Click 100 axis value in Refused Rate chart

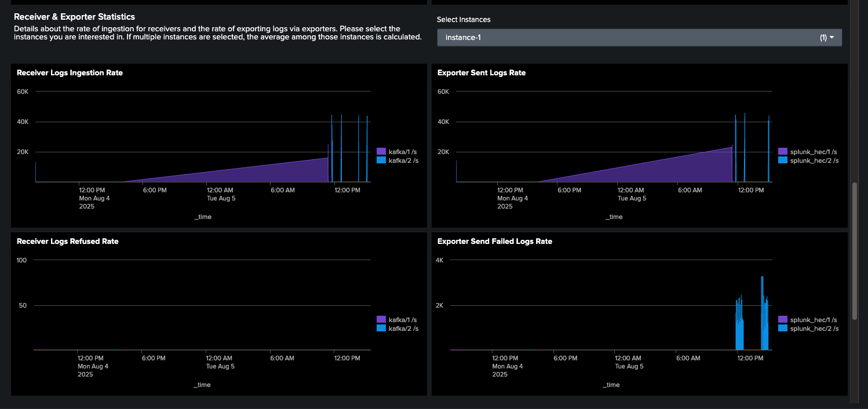[x=22, y=260]
